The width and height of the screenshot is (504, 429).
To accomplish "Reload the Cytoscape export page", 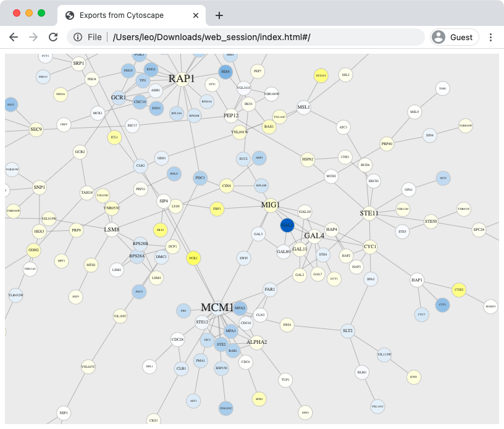I will 53,37.
